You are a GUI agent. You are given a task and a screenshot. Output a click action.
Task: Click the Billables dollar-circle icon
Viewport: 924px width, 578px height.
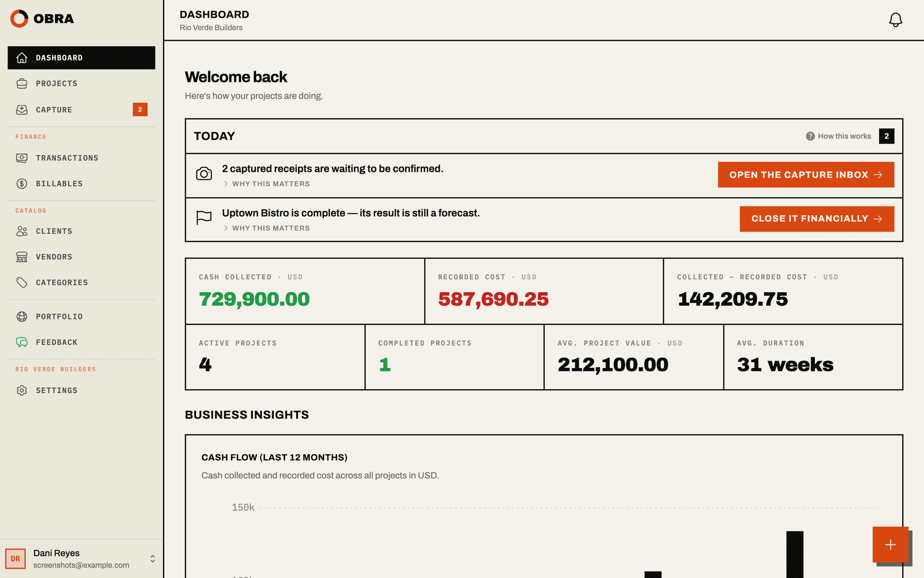tap(22, 184)
